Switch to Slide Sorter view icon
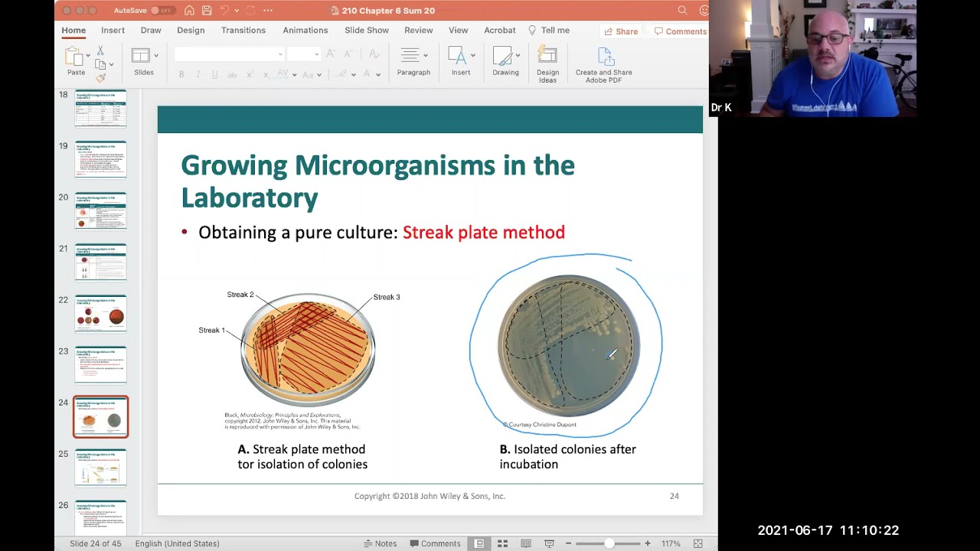 coord(502,543)
